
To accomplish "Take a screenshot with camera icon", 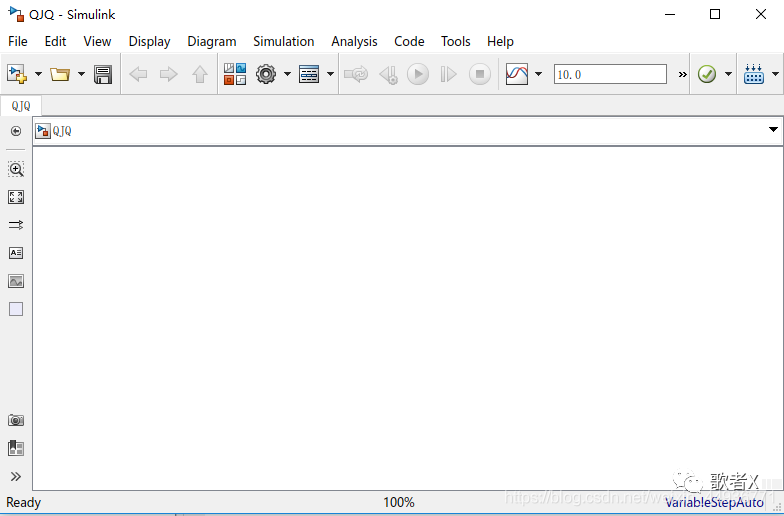I will click(x=16, y=420).
